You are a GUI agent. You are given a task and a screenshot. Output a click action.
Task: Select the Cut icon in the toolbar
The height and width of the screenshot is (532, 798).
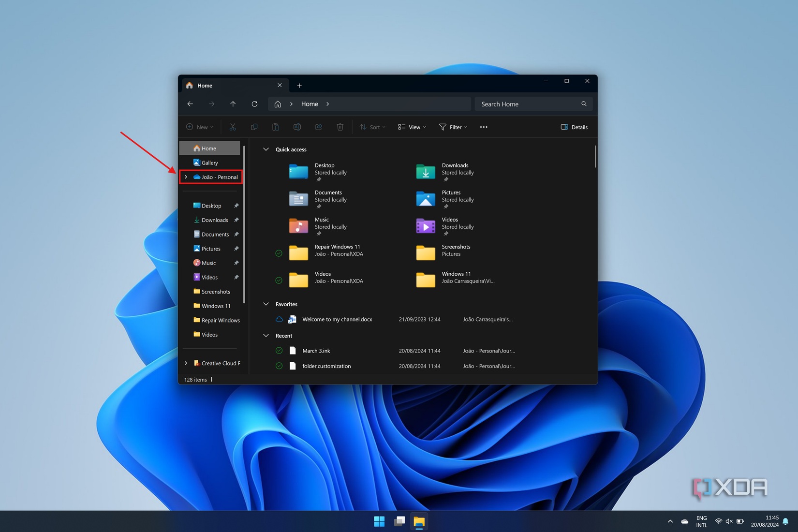tap(233, 127)
